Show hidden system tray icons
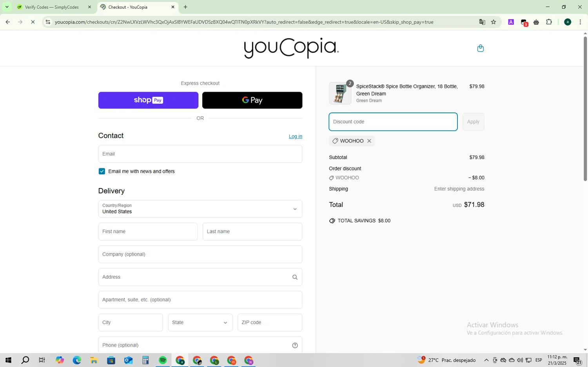 coord(486,360)
